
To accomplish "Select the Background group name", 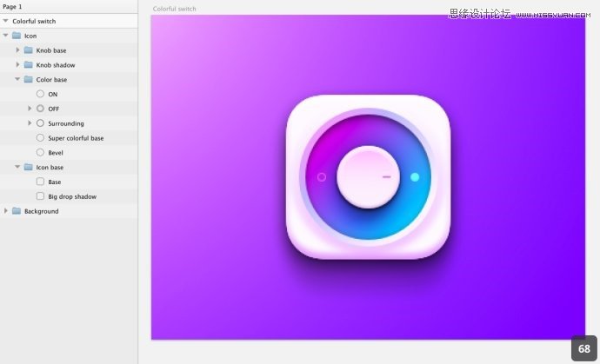I will tap(42, 211).
